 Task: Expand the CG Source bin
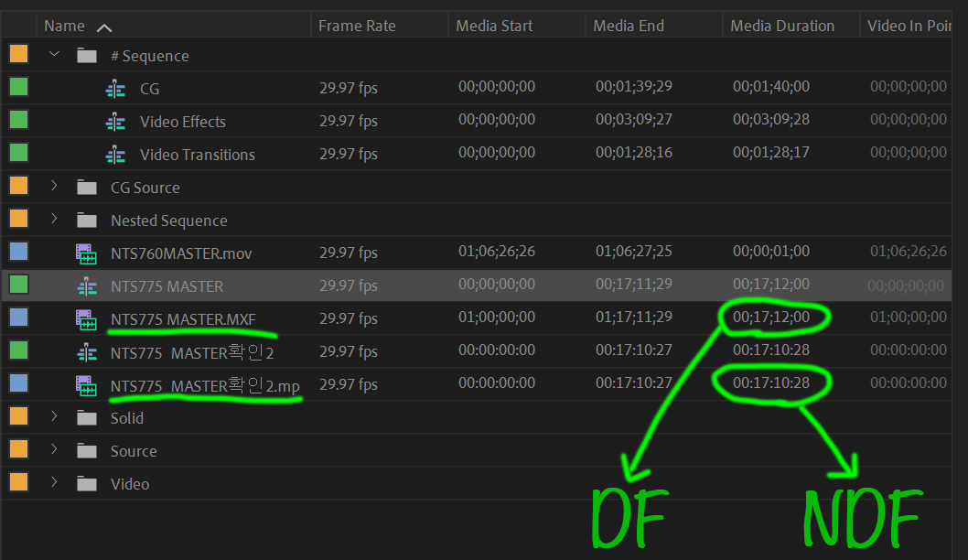click(x=53, y=187)
